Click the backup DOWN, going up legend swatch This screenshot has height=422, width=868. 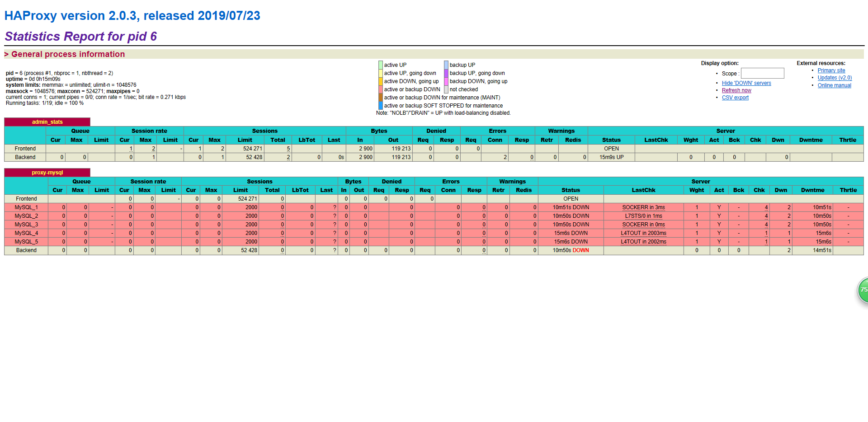click(x=446, y=81)
